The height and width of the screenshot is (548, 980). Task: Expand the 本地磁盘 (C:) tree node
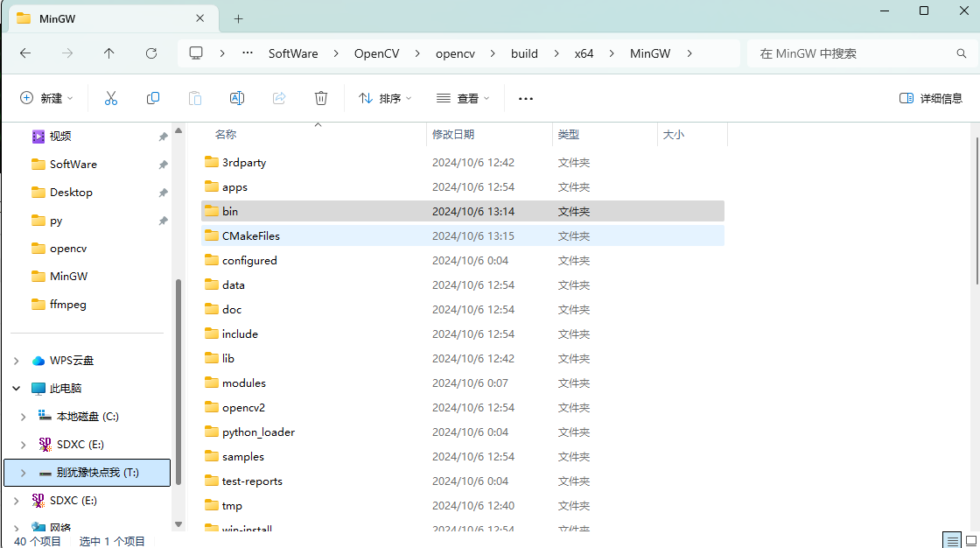[x=24, y=417]
